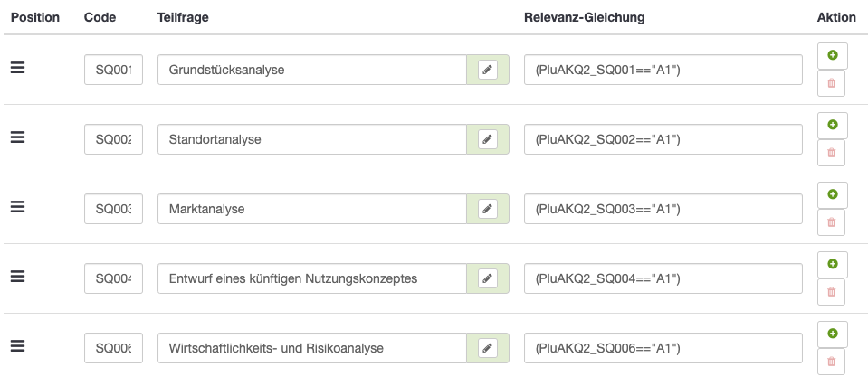Focus the relevance equation for PluAKQ2_SQ006
Viewport: 868px width, 386px height.
663,348
